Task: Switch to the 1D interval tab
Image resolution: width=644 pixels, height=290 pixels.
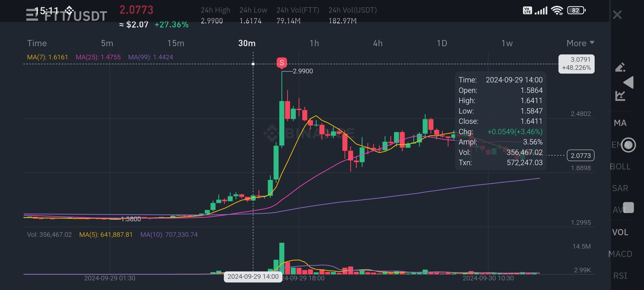Action: 442,43
